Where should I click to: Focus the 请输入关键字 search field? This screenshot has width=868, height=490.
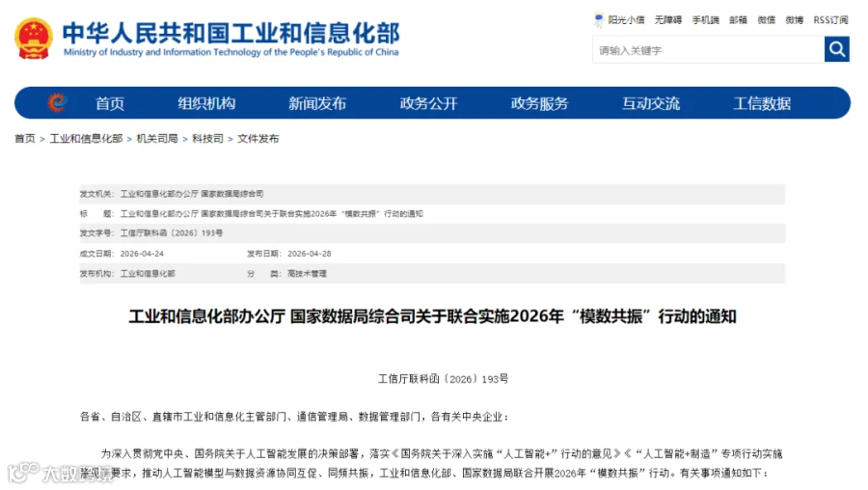pos(708,50)
